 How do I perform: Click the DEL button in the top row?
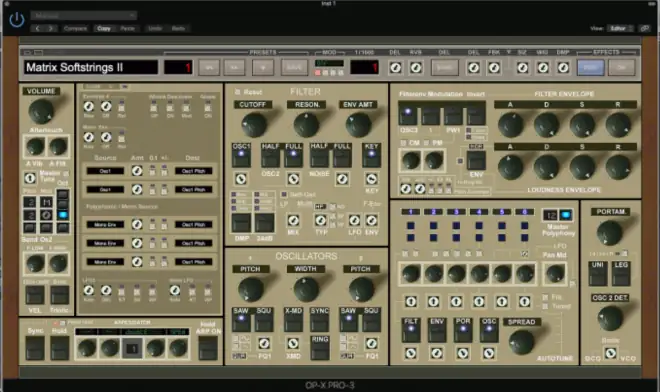click(444, 67)
